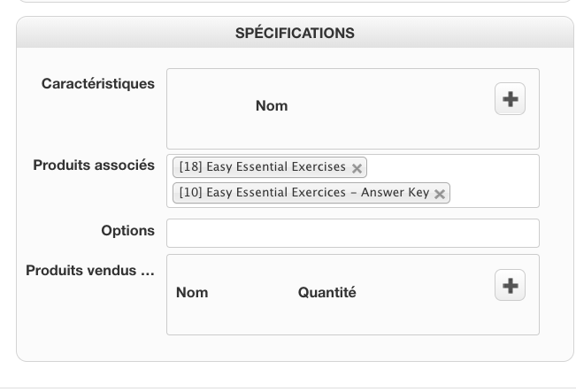Click the Nom header in Produits vendus table

click(x=192, y=293)
